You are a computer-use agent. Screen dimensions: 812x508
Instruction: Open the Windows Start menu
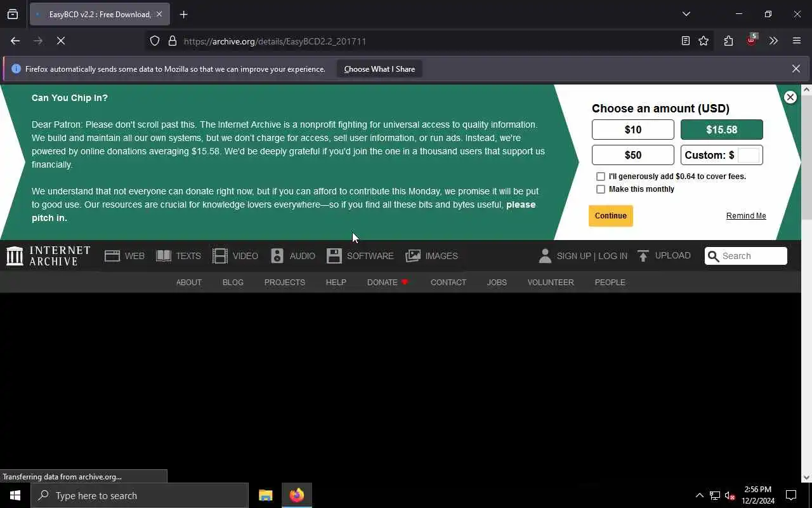coord(15,495)
